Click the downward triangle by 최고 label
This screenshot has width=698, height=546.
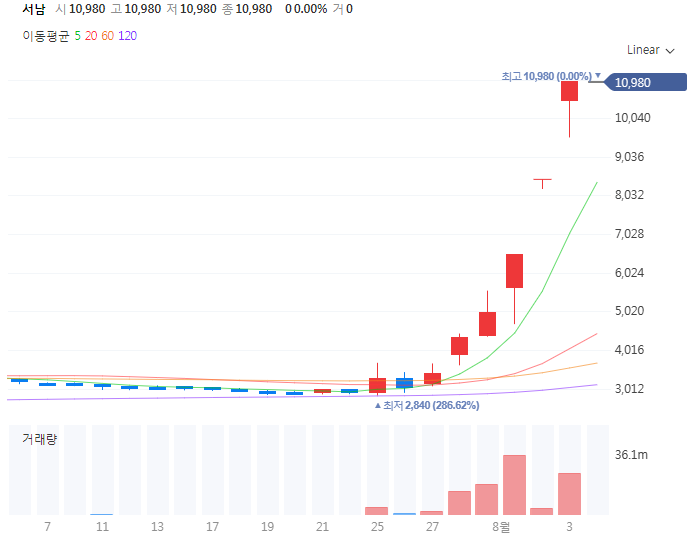click(x=598, y=75)
